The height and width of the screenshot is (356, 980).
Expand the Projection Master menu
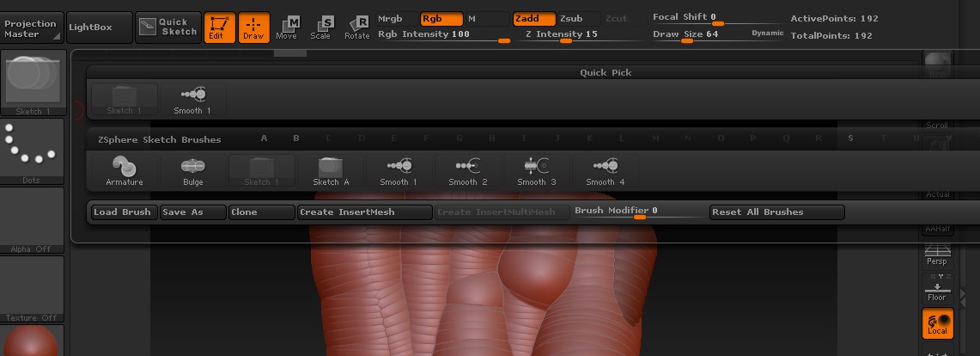tap(32, 28)
